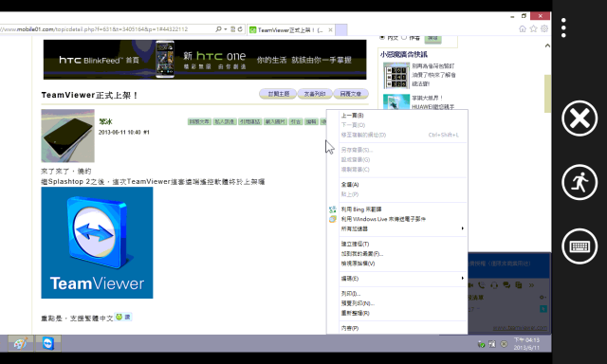Click the address bar refresh icon
This screenshot has width=607, height=364.
(240, 29)
